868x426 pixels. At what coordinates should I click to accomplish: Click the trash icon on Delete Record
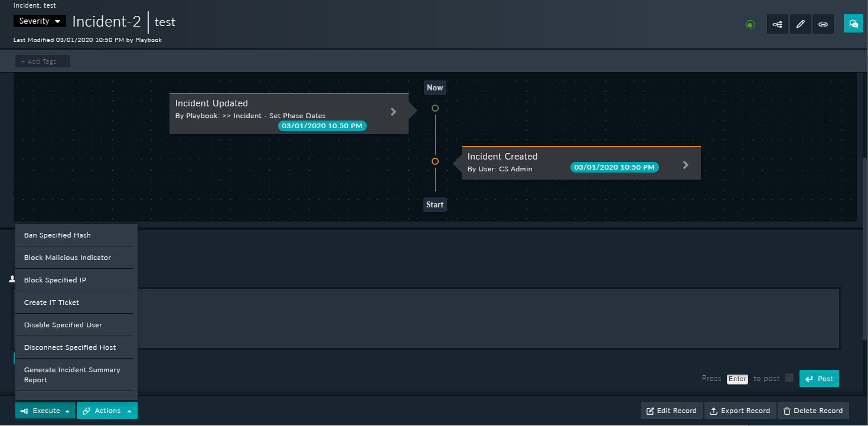[786, 410]
